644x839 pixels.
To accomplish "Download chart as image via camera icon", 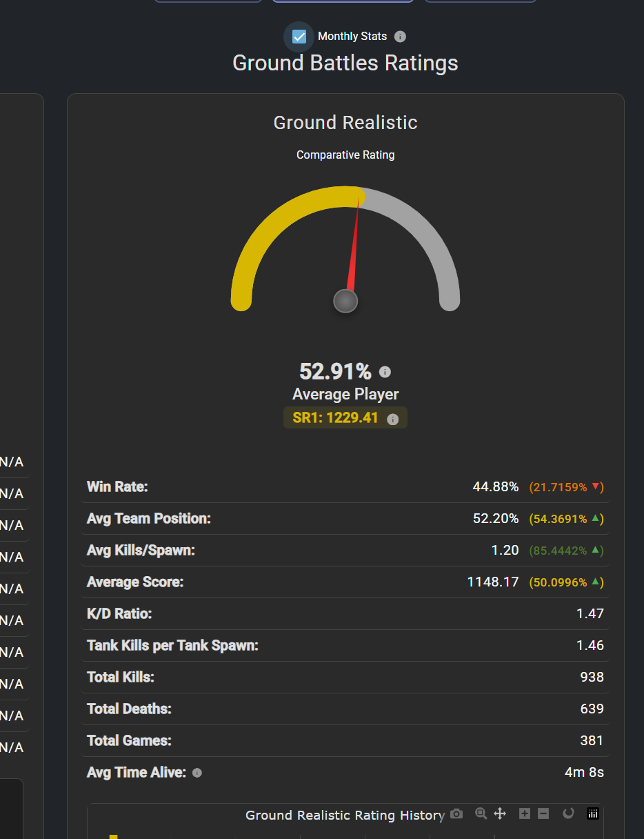I will pyautogui.click(x=456, y=814).
